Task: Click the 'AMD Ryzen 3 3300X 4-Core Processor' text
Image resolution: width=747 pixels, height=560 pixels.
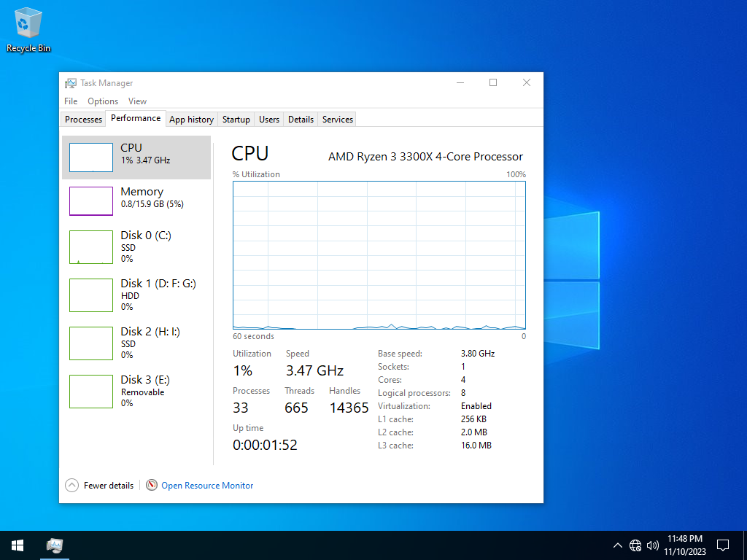Action: coord(425,156)
